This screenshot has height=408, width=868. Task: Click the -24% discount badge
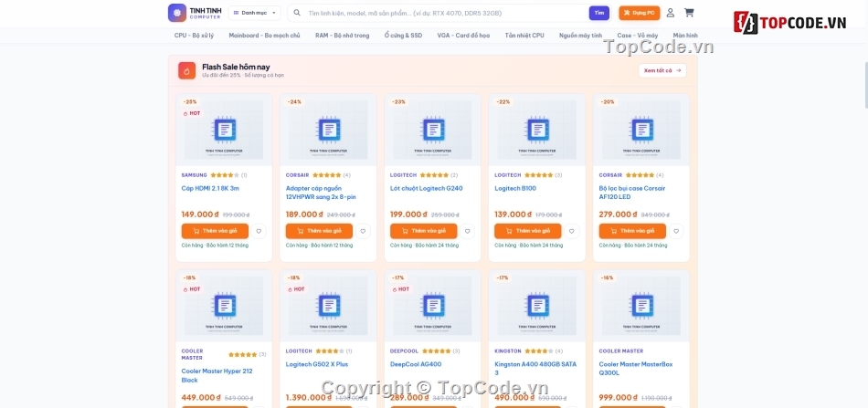pos(294,101)
